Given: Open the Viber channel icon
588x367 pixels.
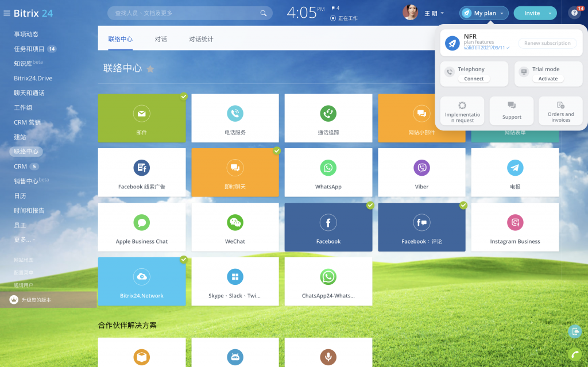Looking at the screenshot, I should coord(421,168).
